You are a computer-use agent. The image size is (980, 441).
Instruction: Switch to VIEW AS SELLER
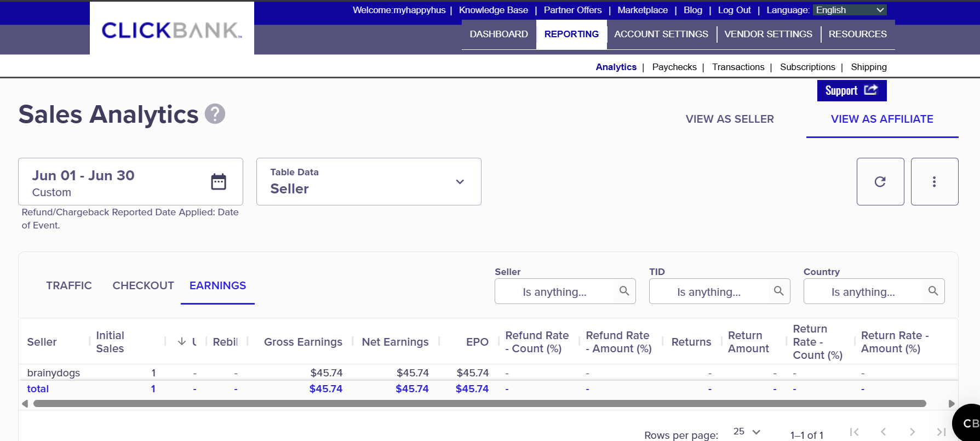[730, 119]
